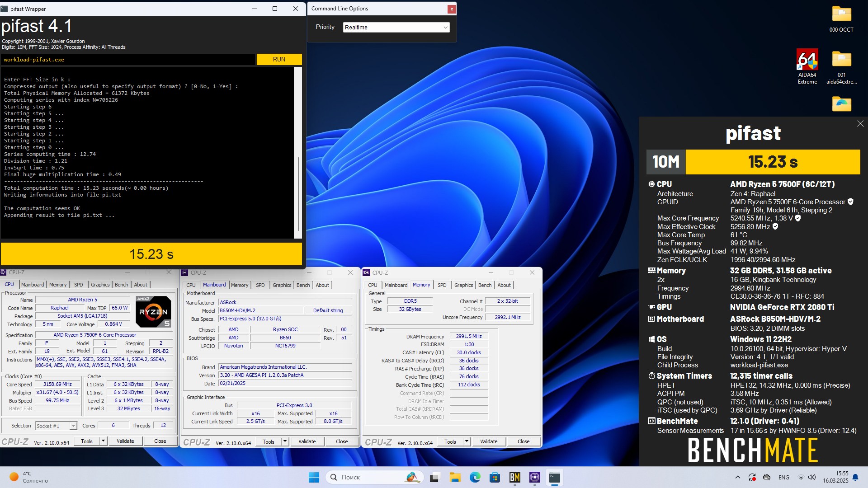
Task: Close the BenchMate pifast result panel
Action: point(860,124)
